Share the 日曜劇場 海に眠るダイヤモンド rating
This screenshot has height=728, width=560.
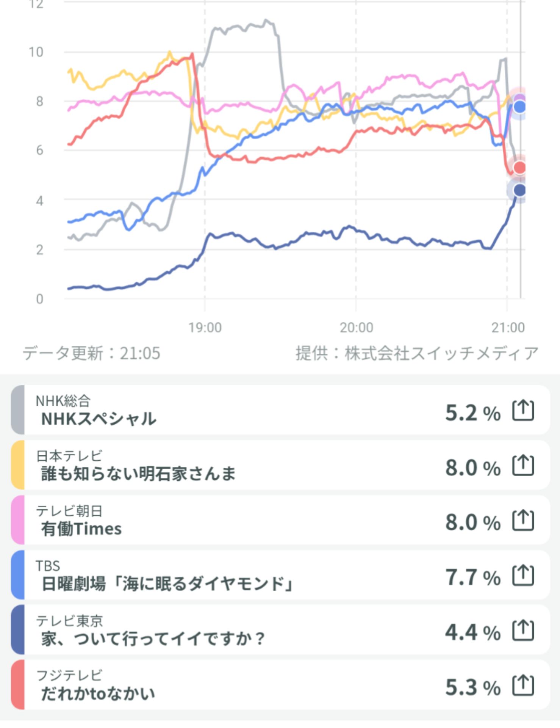(523, 576)
